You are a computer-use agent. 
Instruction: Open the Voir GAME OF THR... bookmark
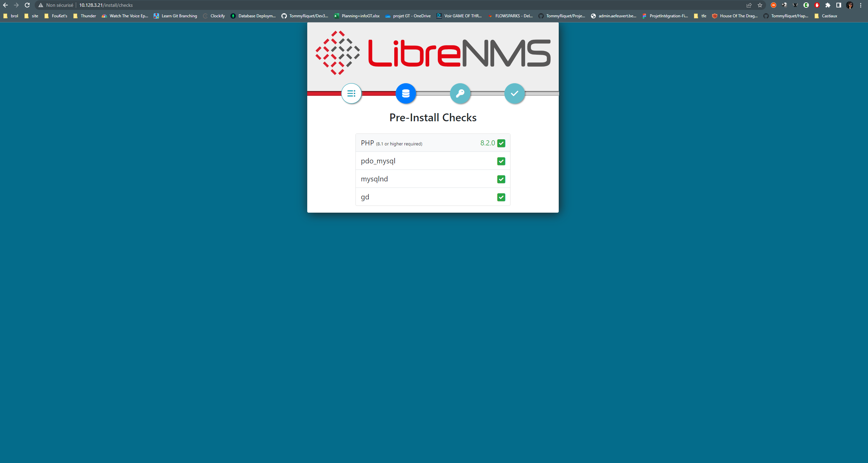tap(459, 16)
